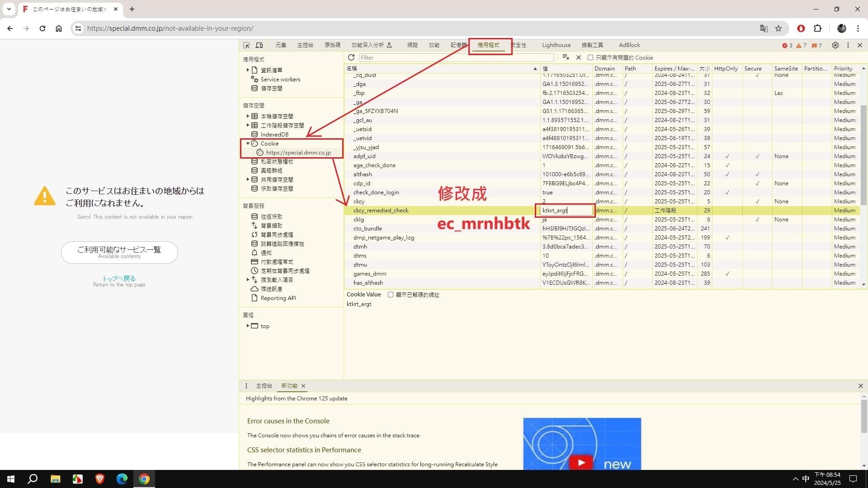The height and width of the screenshot is (488, 868).
Task: Toggle 顯示已解碼的網址 checkbox
Action: coord(391,295)
